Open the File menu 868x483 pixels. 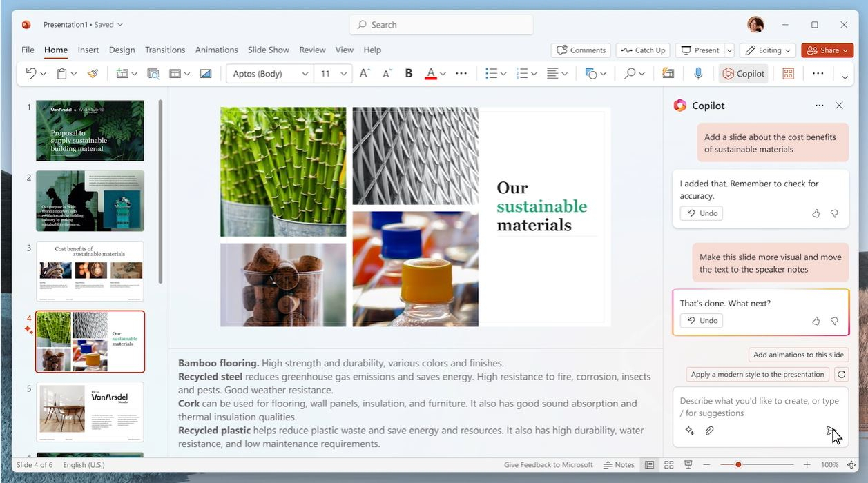[x=28, y=50]
